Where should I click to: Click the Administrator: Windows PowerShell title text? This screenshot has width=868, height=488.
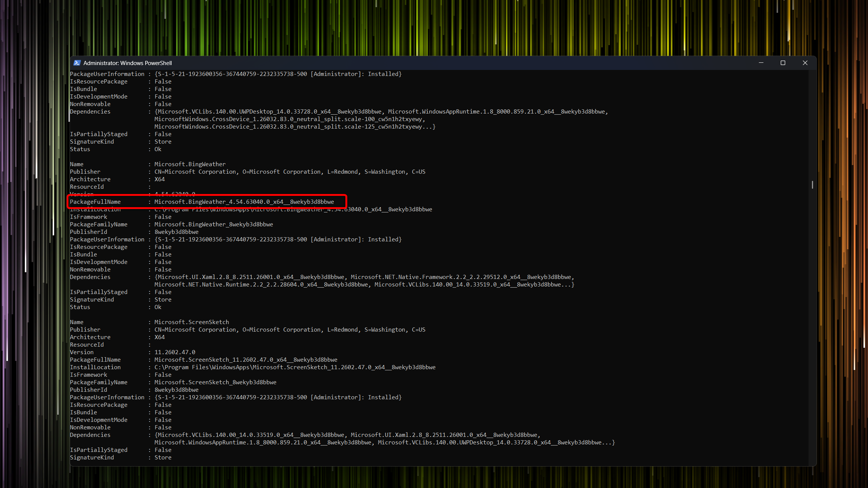pyautogui.click(x=128, y=63)
